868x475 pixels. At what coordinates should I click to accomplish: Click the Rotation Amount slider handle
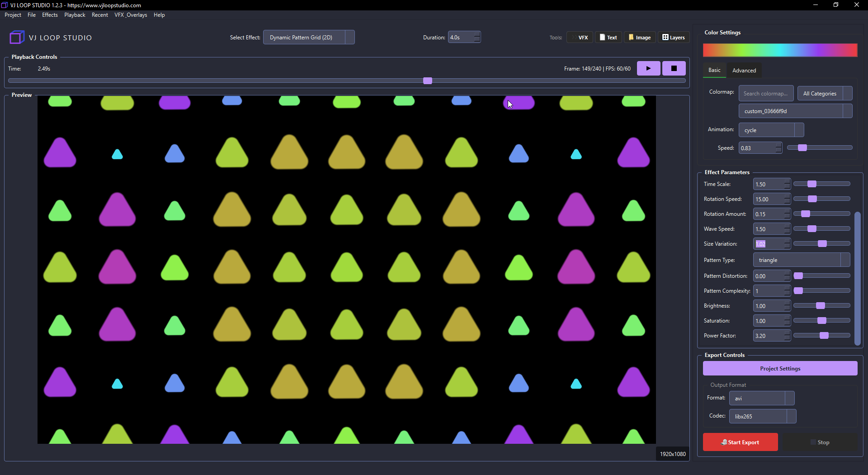coord(806,214)
